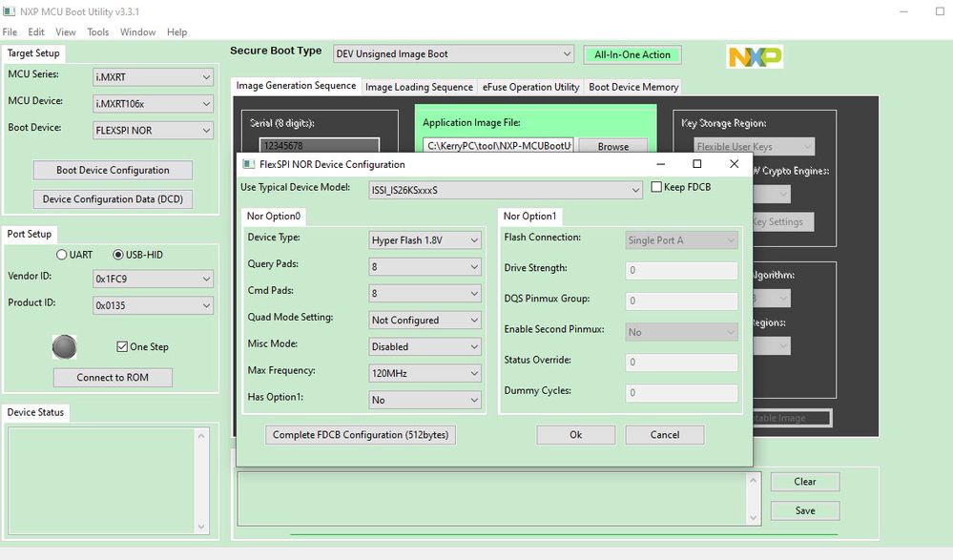
Task: Minimize the NXP MCU Boot Utility window
Action: [x=903, y=11]
